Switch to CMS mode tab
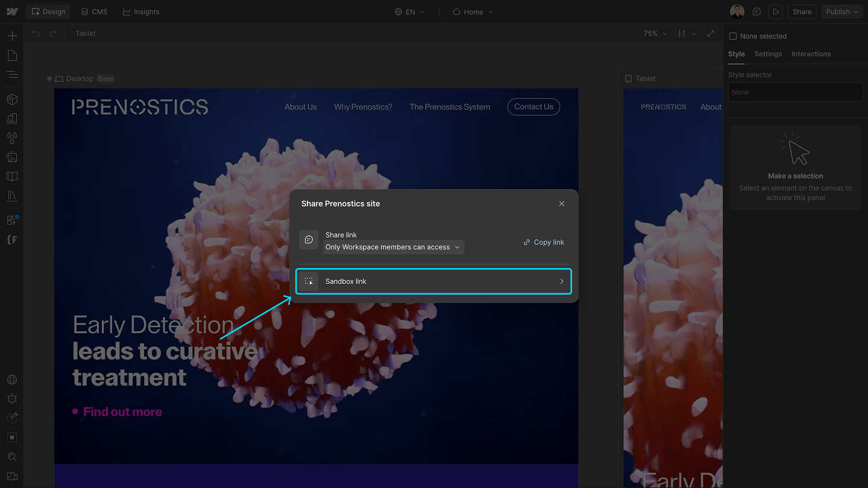 (x=94, y=11)
